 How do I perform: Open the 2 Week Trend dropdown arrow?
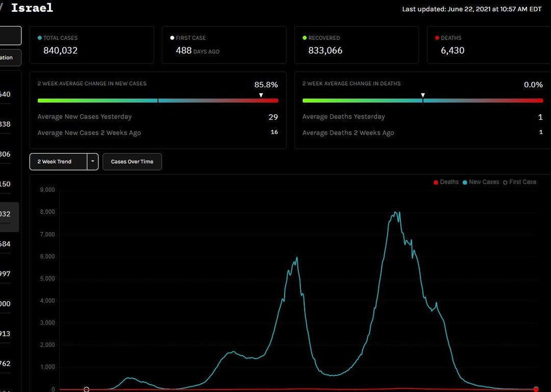click(93, 162)
